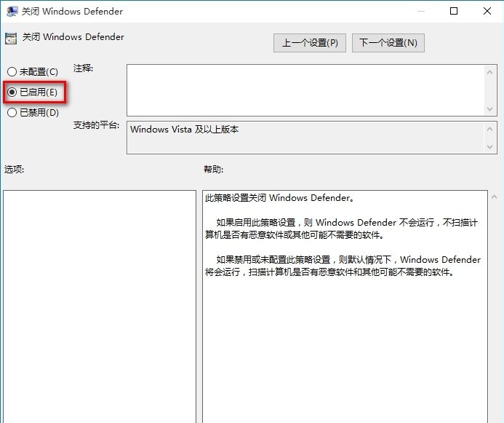
Task: Click the 帮助 panel scroll up arrow
Action: pyautogui.click(x=494, y=197)
